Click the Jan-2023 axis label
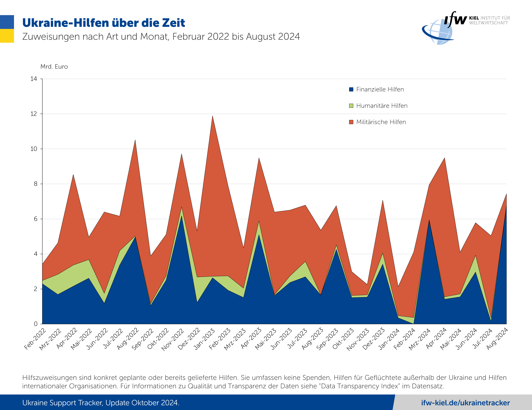Viewport: 532px width, 410px height. click(204, 339)
